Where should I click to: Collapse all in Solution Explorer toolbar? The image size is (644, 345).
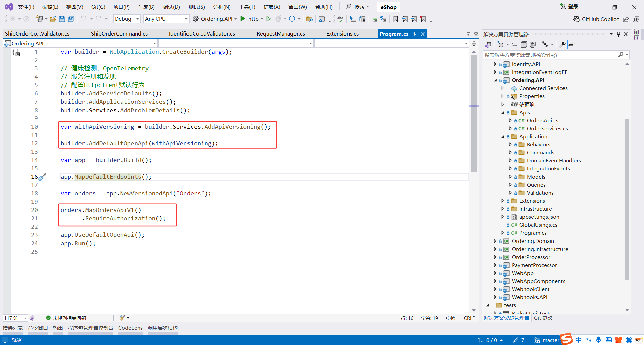click(x=524, y=45)
